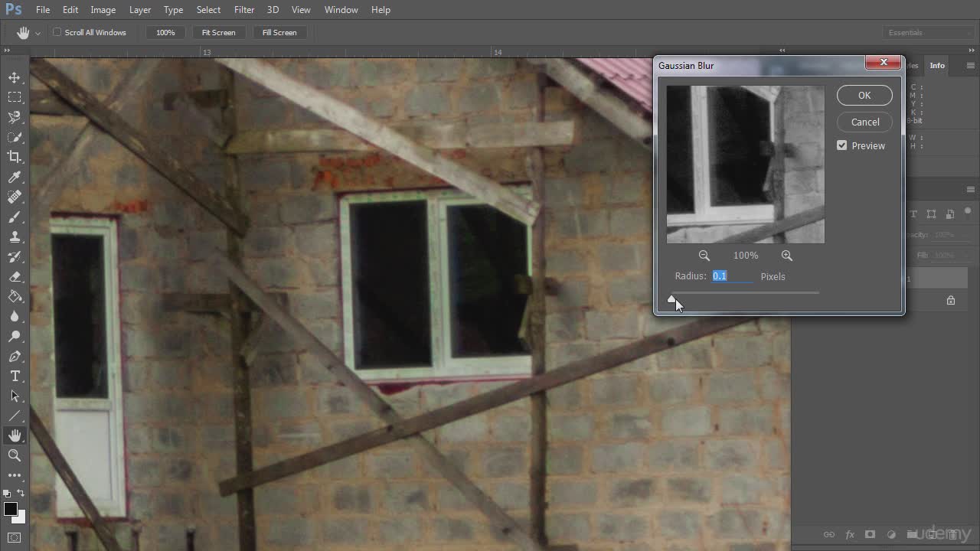The image size is (980, 551).
Task: Click the link layers icon
Action: [828, 534]
